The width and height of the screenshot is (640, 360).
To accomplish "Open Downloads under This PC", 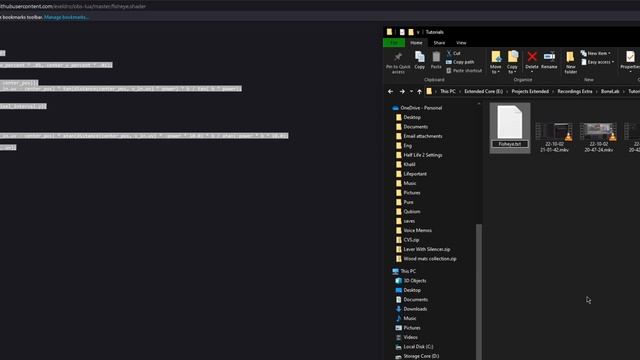I will [x=411, y=309].
